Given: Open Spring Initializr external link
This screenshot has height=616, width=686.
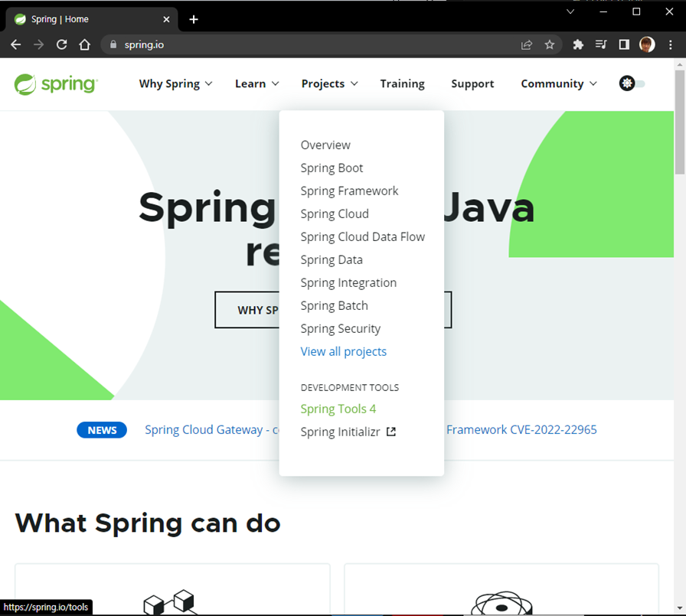Looking at the screenshot, I should pyautogui.click(x=348, y=432).
